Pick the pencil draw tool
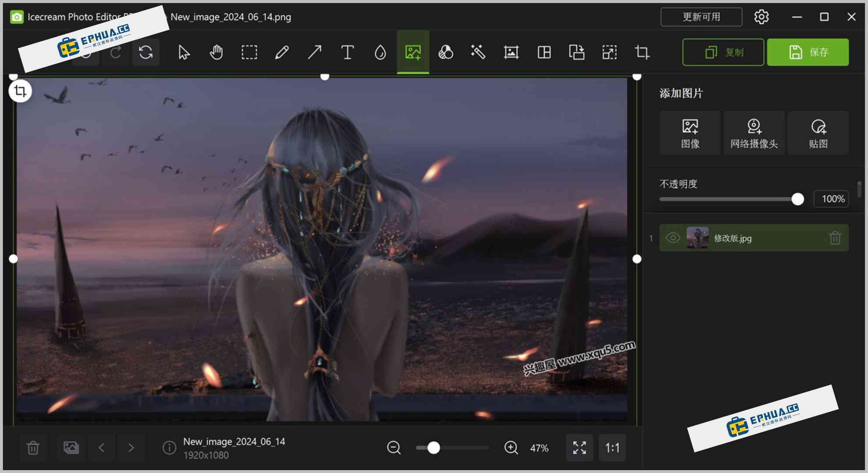The width and height of the screenshot is (868, 473). [x=282, y=53]
